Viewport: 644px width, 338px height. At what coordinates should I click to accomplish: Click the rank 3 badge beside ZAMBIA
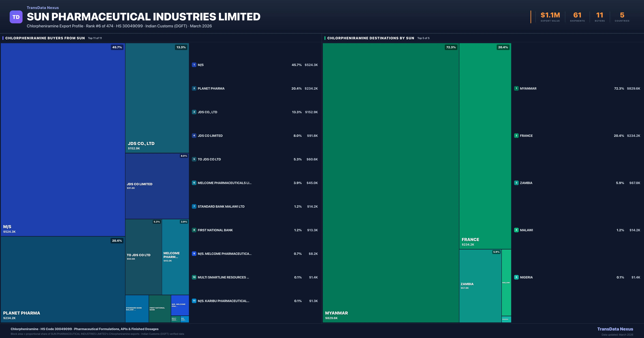click(516, 183)
